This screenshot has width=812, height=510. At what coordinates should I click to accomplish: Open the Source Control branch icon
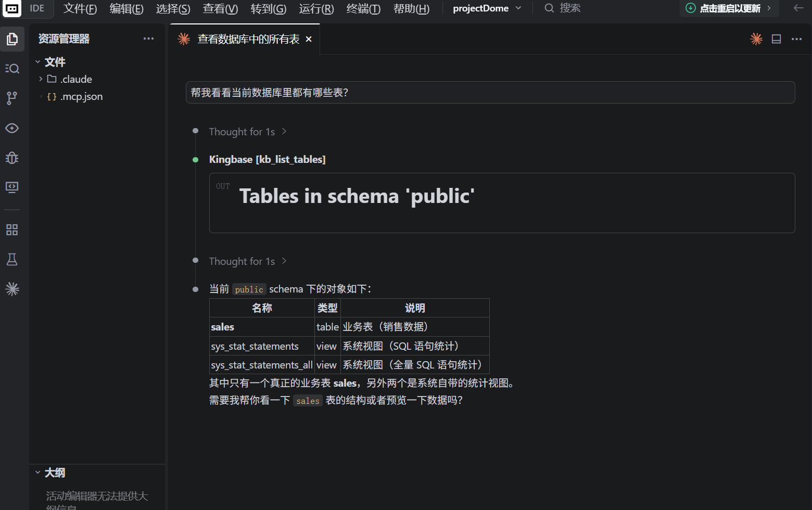pos(12,98)
